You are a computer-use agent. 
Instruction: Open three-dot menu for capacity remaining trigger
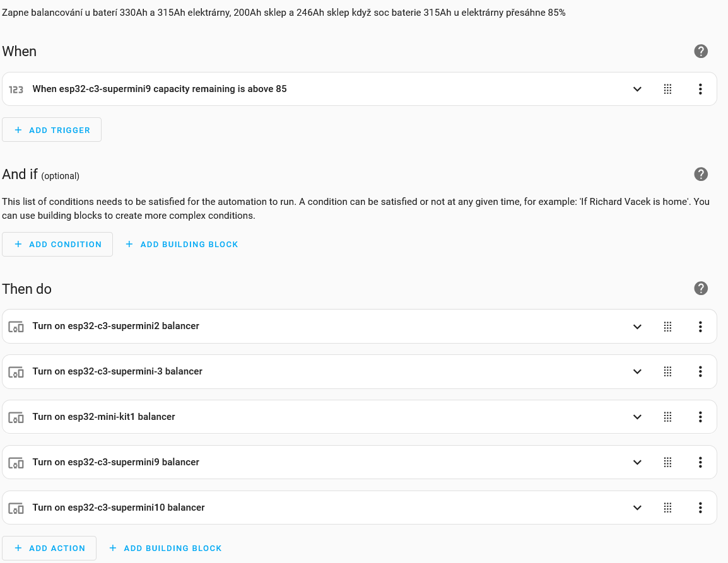click(700, 89)
